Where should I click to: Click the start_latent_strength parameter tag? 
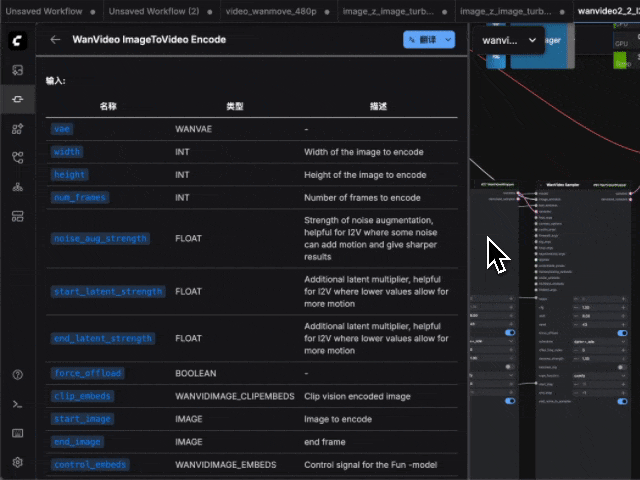coord(108,291)
